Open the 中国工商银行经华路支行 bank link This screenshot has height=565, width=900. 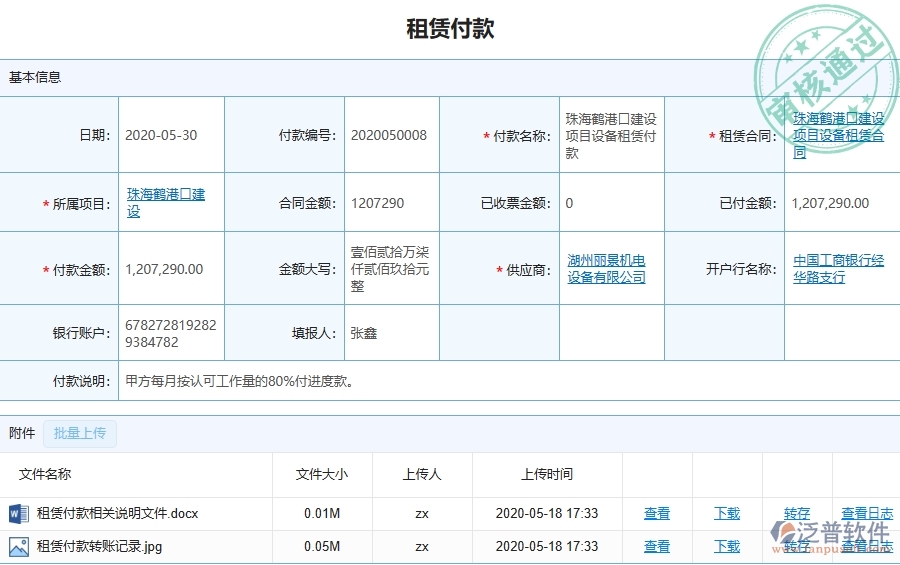point(838,269)
